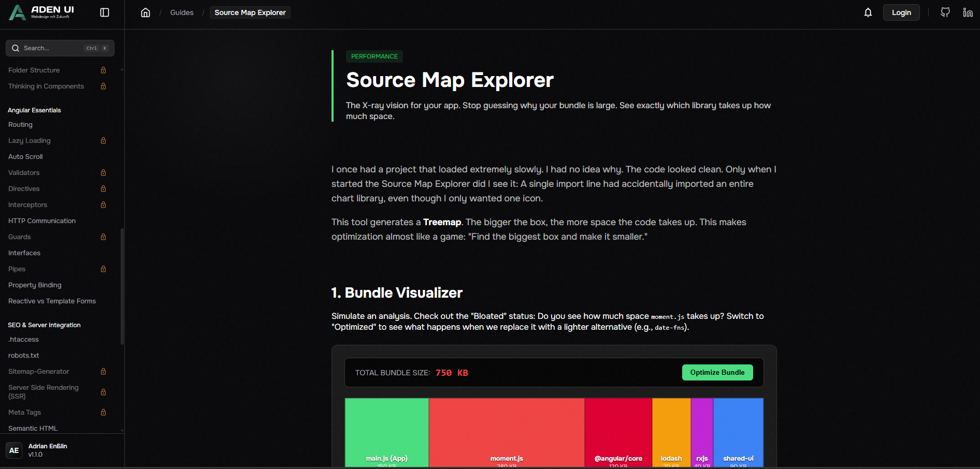Click the home breadcrumb icon
The width and height of the screenshot is (980, 469).
point(146,12)
